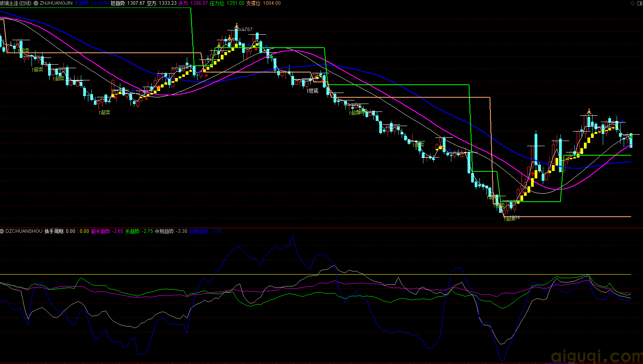
Task: Click the 短底 marker on the chart
Action: click(313, 91)
